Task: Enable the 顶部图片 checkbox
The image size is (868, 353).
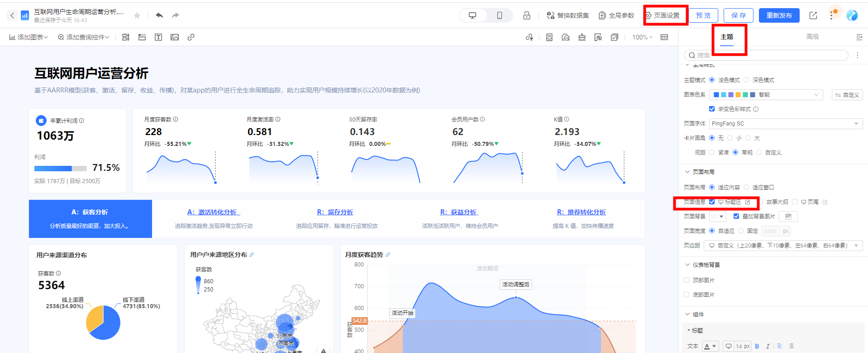Action: (687, 280)
